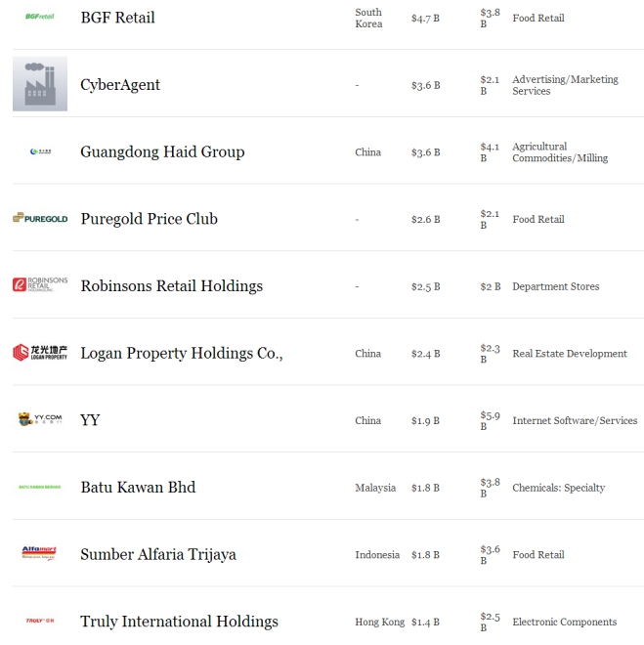This screenshot has height=645, width=644.
Task: Open Sumber Alfaria Trijaya company link
Action: (158, 555)
